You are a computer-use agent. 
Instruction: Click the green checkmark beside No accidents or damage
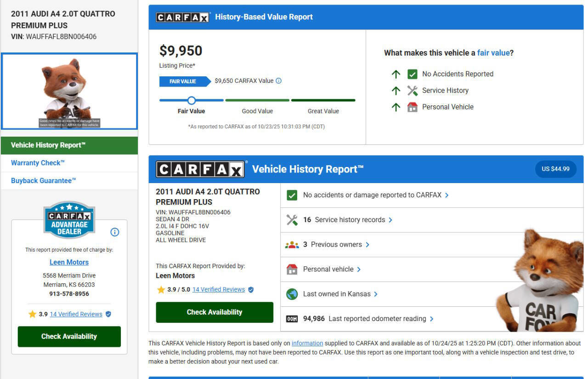(x=292, y=195)
